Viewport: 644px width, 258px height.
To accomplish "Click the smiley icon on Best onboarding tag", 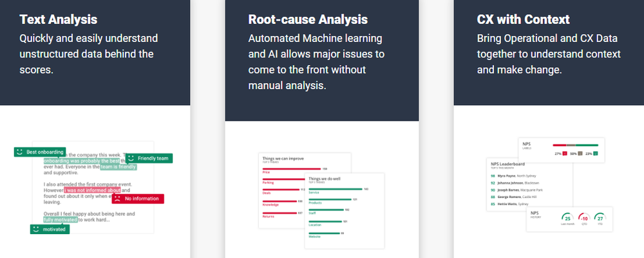I will (x=19, y=152).
